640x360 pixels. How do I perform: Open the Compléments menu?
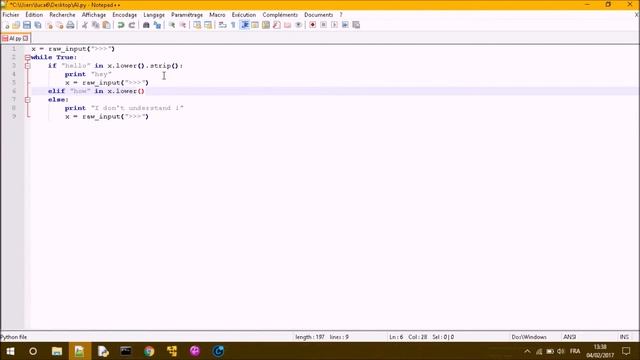[x=280, y=15]
